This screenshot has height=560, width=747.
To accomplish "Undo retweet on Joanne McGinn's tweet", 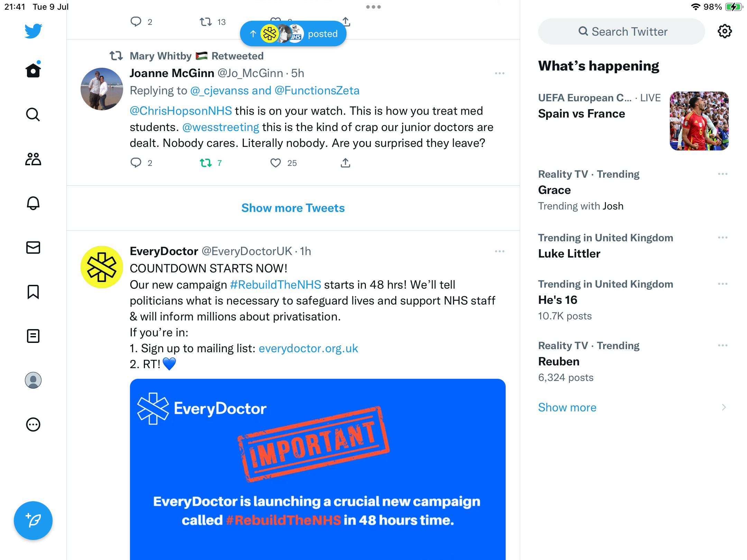I will point(206,163).
